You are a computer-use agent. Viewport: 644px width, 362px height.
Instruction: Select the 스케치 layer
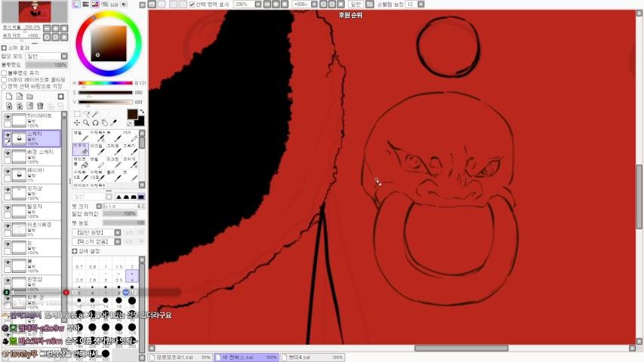(x=32, y=139)
